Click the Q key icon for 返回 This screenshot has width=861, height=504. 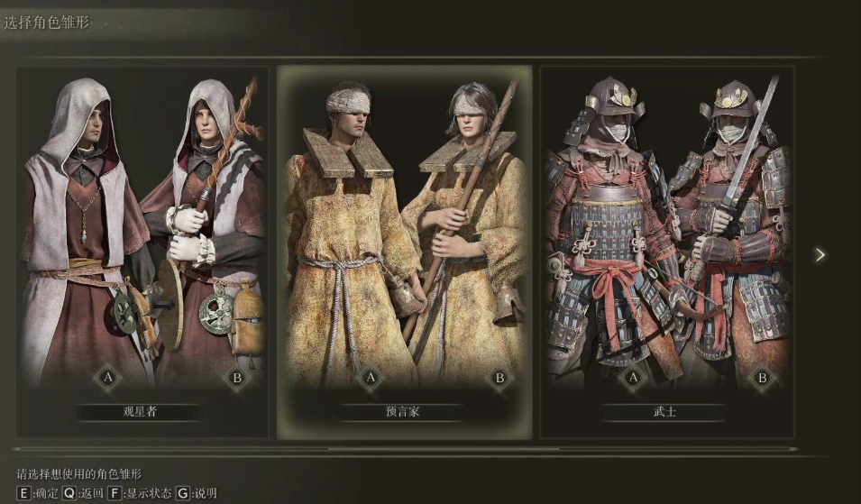69,493
